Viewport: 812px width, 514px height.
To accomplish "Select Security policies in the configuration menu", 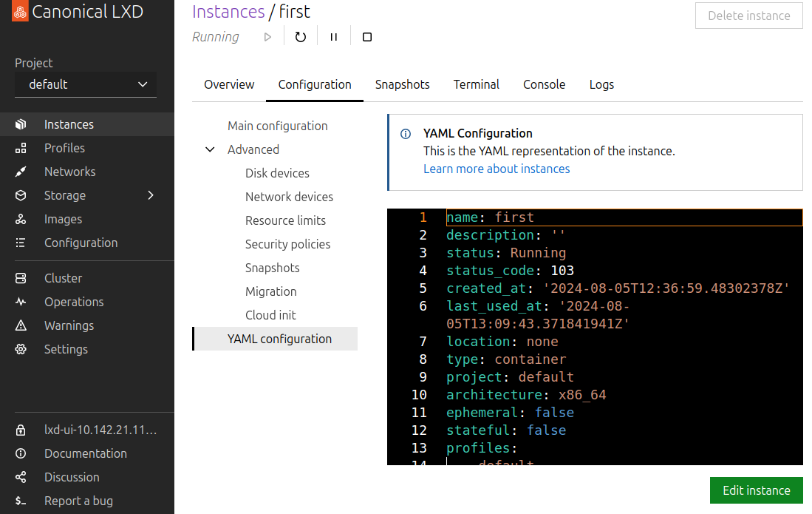I will click(287, 244).
